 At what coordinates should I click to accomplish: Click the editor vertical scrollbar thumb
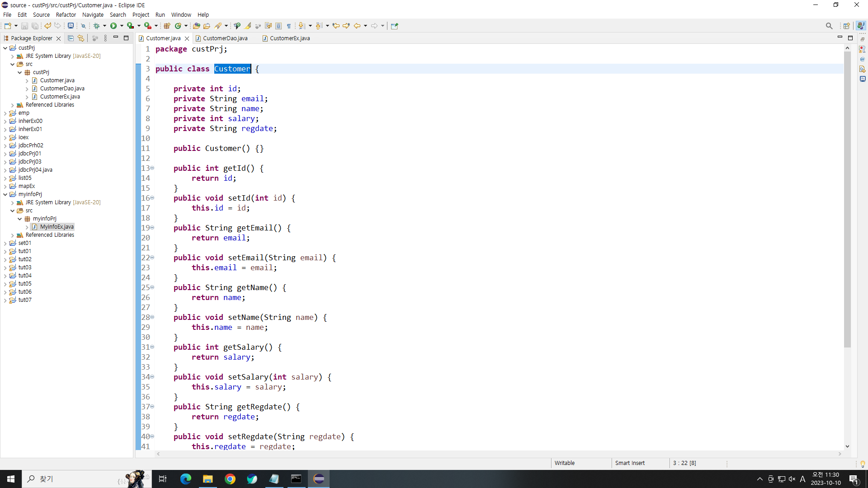point(847,199)
